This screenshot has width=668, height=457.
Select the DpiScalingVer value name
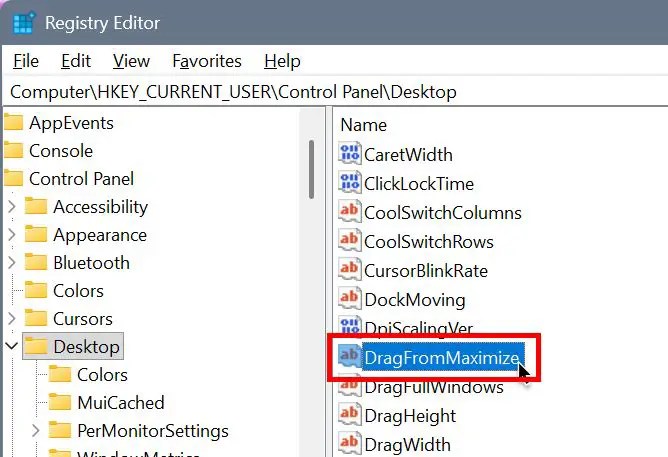point(419,328)
